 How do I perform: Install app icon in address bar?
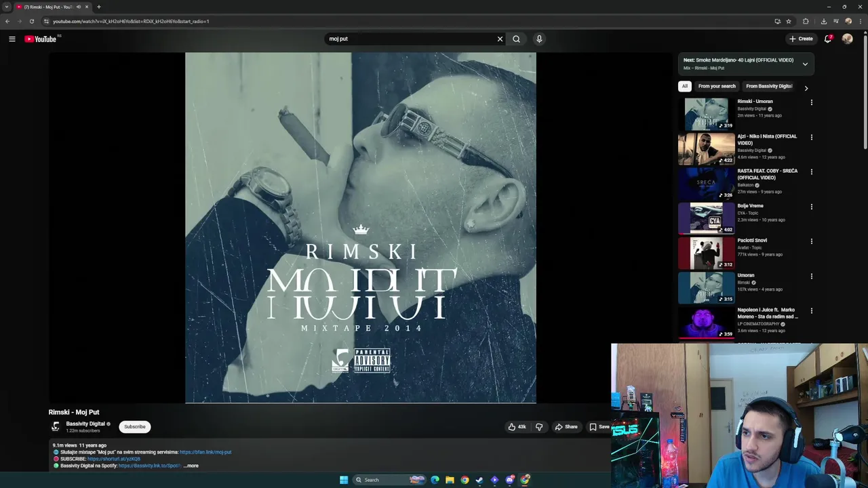pyautogui.click(x=777, y=21)
